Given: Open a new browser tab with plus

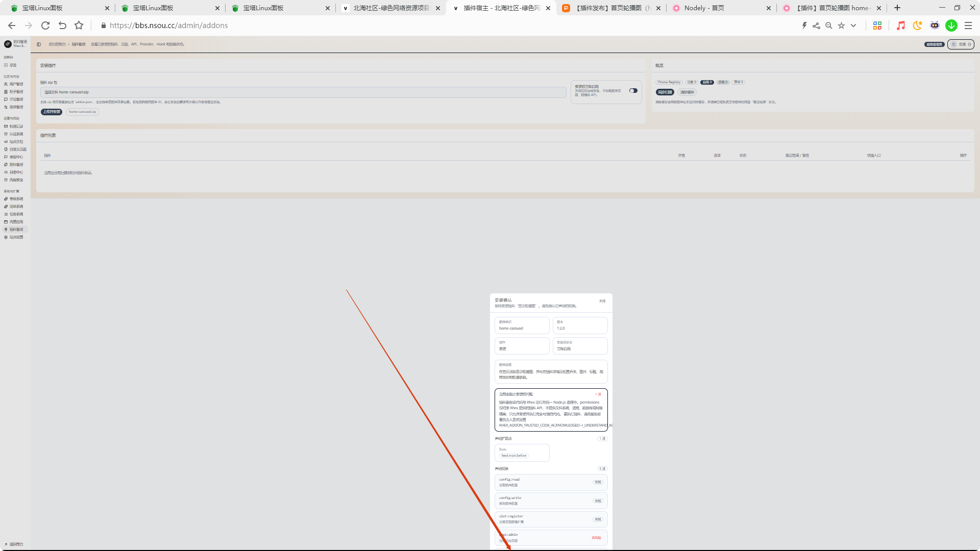Looking at the screenshot, I should pyautogui.click(x=897, y=8).
